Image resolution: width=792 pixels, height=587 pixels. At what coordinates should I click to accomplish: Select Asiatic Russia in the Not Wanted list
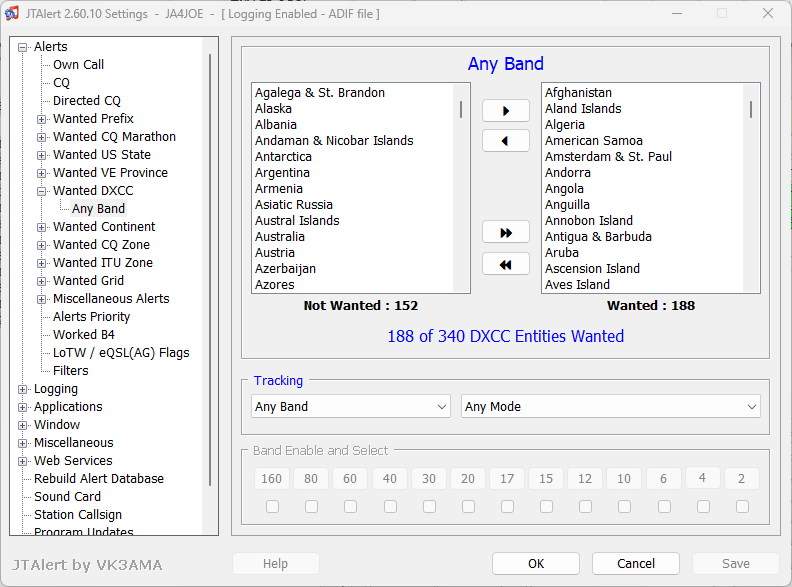click(x=294, y=205)
